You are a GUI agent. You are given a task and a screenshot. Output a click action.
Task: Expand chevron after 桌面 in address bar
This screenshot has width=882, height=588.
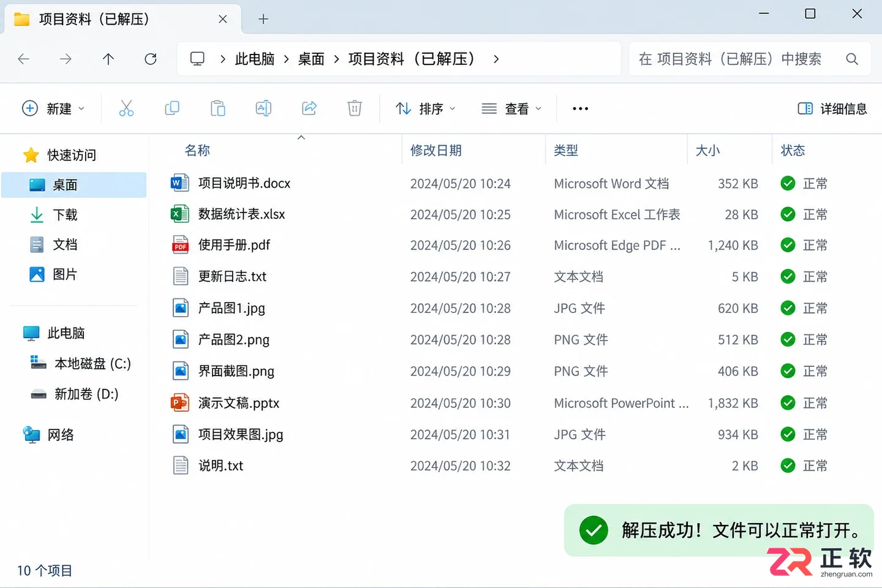336,59
